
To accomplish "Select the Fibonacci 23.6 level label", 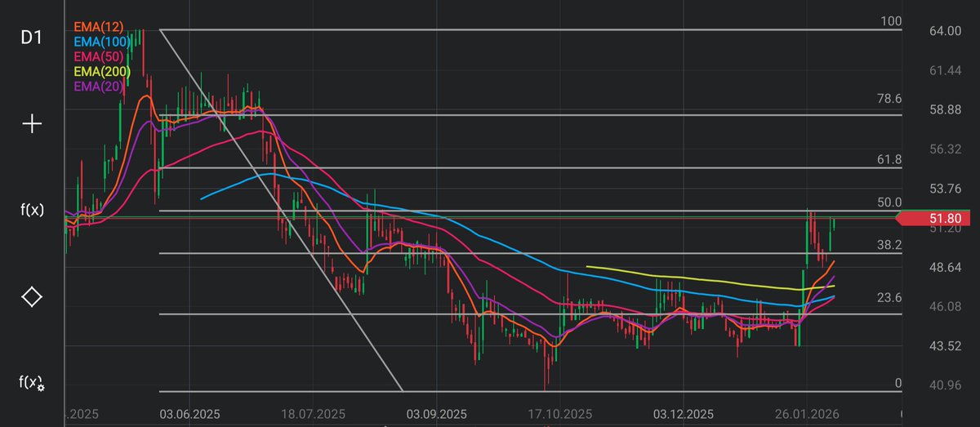I will pos(889,298).
